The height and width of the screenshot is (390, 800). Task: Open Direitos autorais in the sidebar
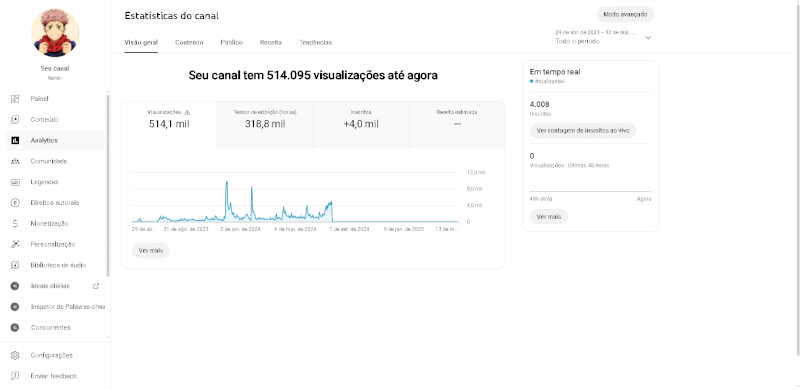click(55, 203)
